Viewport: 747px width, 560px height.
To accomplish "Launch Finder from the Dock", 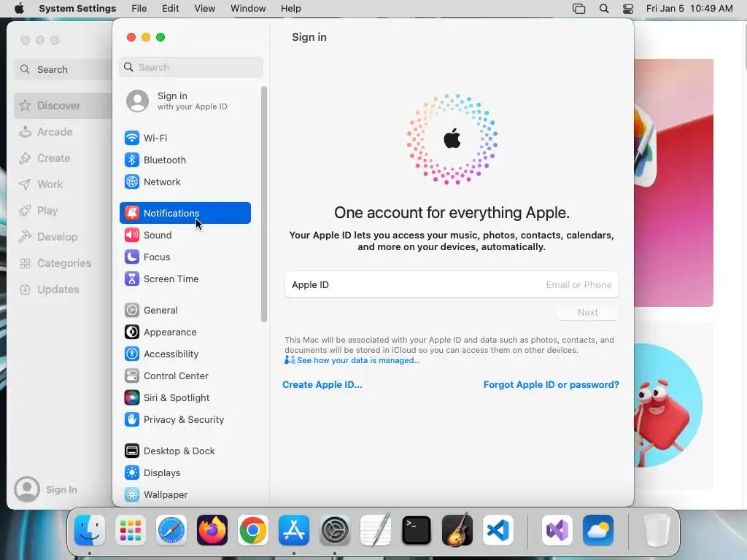I will pos(90,530).
